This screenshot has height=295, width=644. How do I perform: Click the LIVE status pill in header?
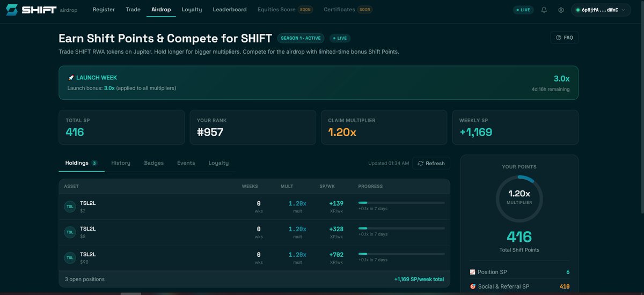click(x=524, y=10)
